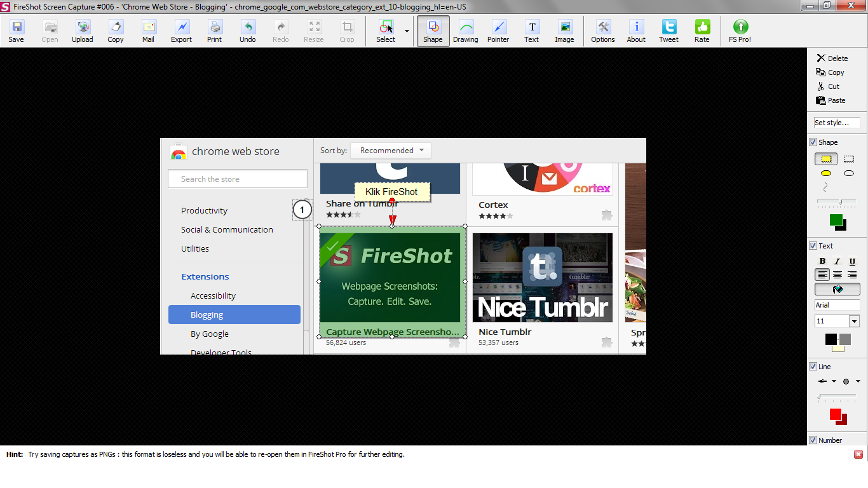Share the capture on Tweet
The width and height of the screenshot is (868, 488).
click(x=668, y=30)
